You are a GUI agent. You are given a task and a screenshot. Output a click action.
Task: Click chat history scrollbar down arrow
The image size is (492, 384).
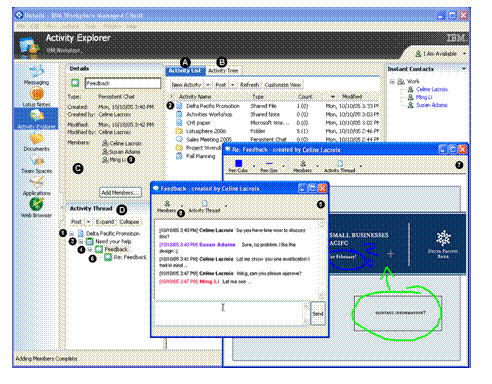pyautogui.click(x=321, y=296)
